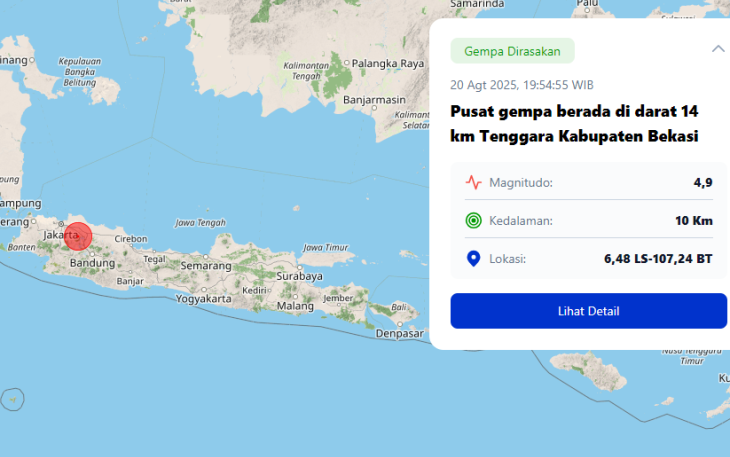Click the red magnitude pulse icon
730x457 pixels.
[473, 182]
